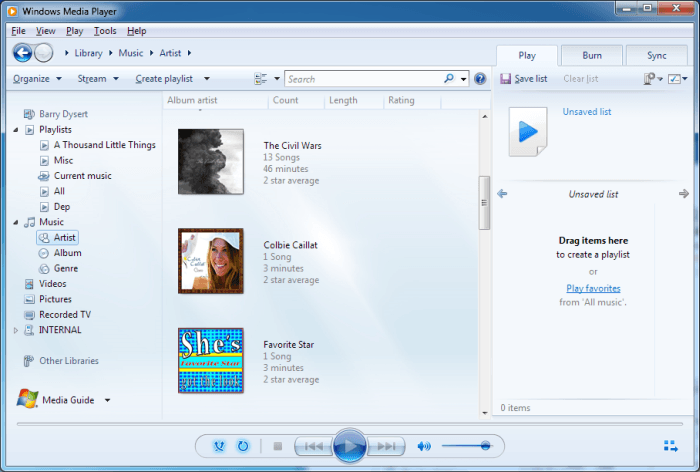
Task: Click the greyed forward navigation button
Action: (43, 53)
